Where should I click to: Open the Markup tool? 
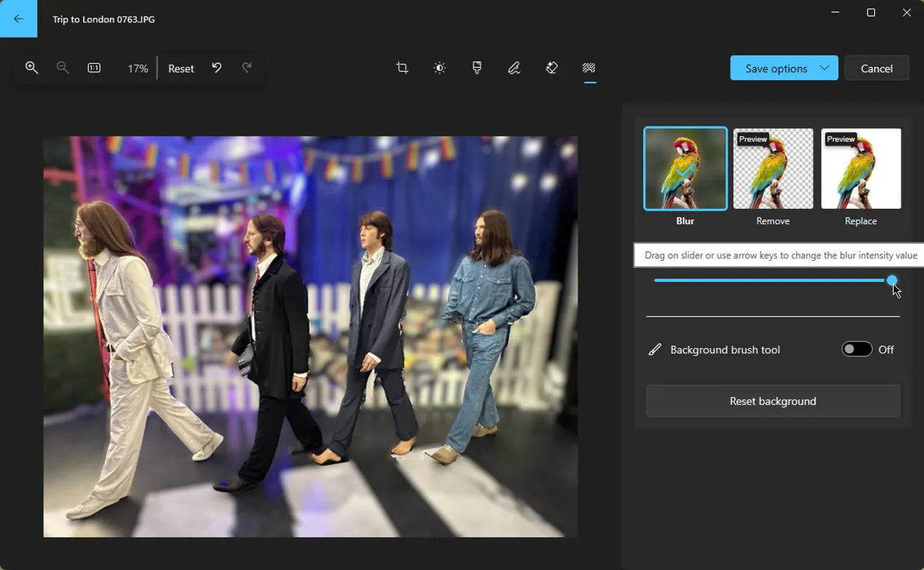click(x=515, y=68)
